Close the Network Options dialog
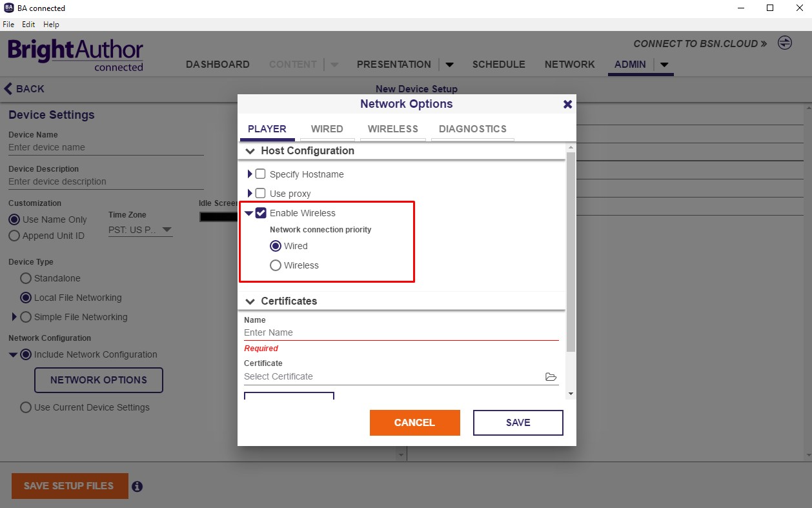Screen dimensions: 812x508 coord(567,104)
